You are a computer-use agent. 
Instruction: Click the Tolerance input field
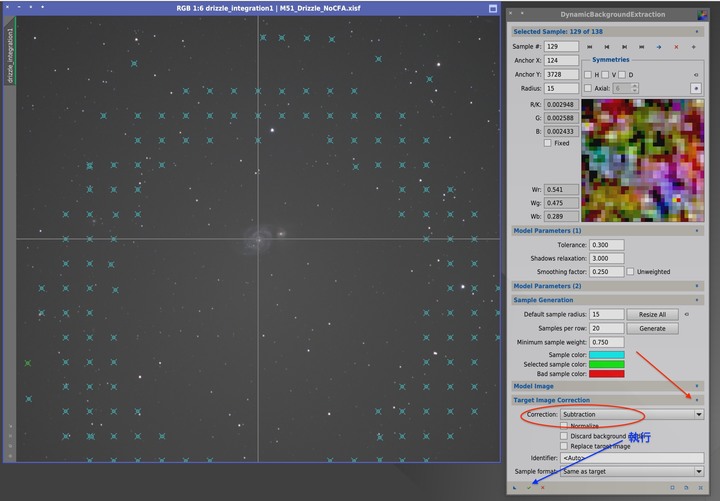pos(607,245)
